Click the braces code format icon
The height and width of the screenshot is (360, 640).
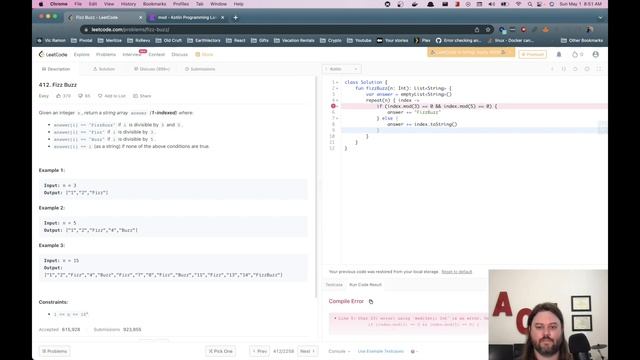[x=564, y=69]
